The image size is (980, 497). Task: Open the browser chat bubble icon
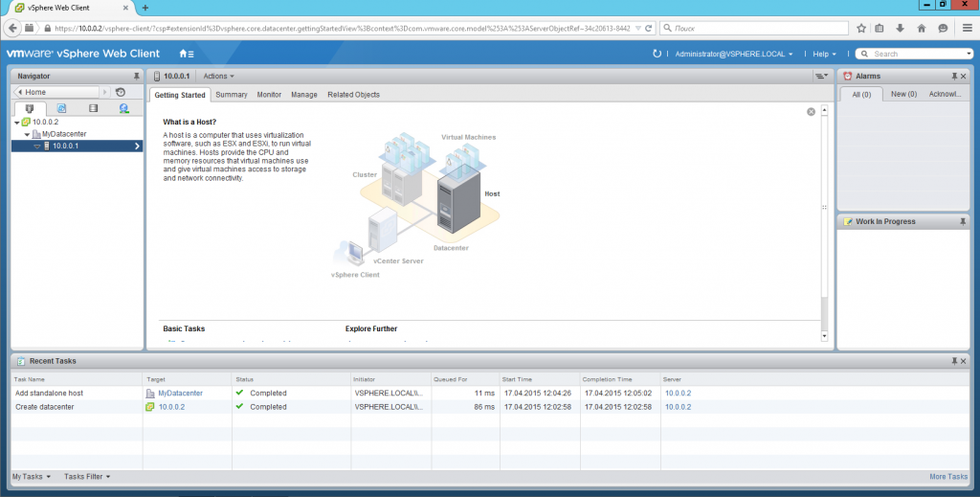point(943,28)
